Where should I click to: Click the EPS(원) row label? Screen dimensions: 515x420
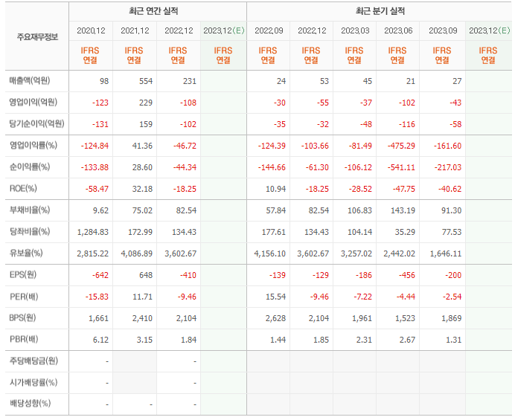click(22, 274)
